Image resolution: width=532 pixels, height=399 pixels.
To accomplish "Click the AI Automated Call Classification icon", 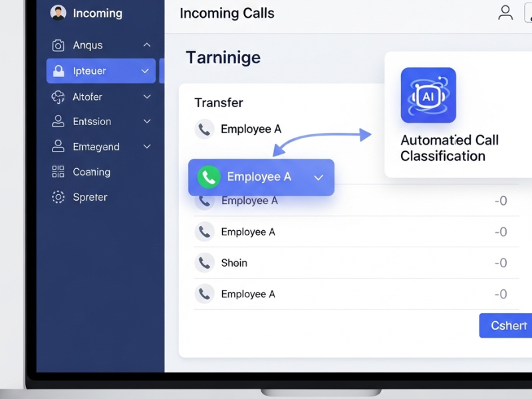I will tap(428, 95).
